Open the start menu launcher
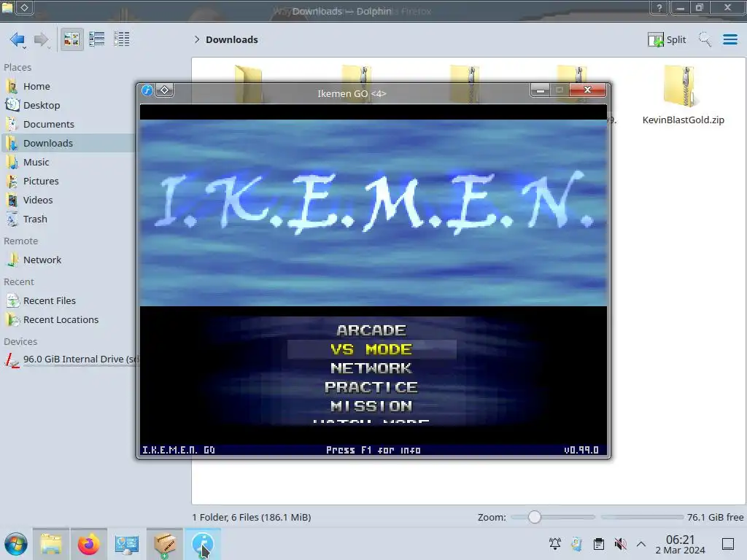Image resolution: width=747 pixels, height=560 pixels. 16,544
